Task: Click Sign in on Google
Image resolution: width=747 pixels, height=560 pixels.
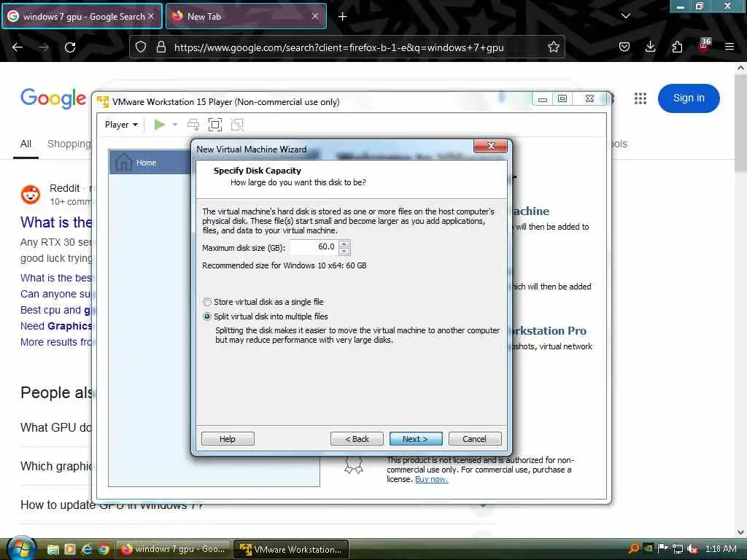Action: (689, 98)
